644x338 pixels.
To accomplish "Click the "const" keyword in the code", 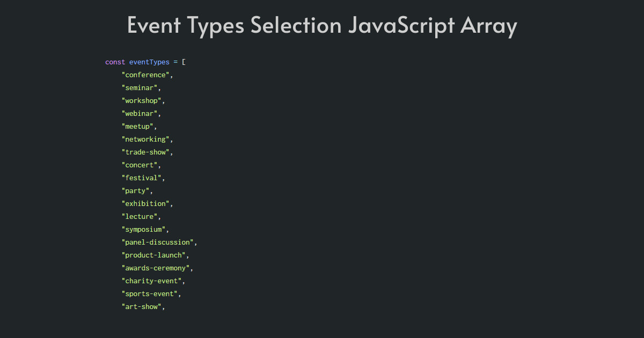I will [x=115, y=62].
